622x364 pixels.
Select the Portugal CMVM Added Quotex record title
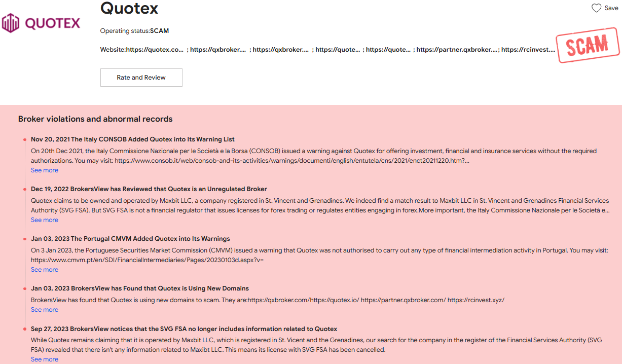pos(130,239)
